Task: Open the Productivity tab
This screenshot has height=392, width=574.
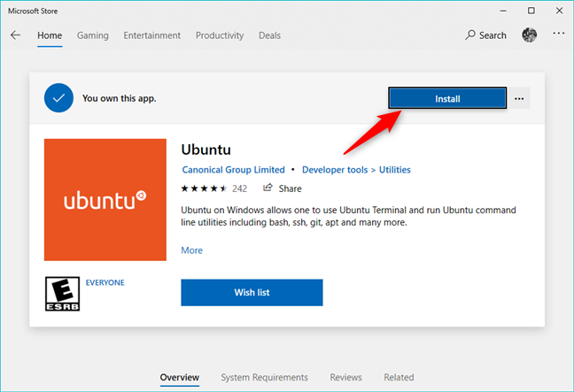Action: (220, 35)
